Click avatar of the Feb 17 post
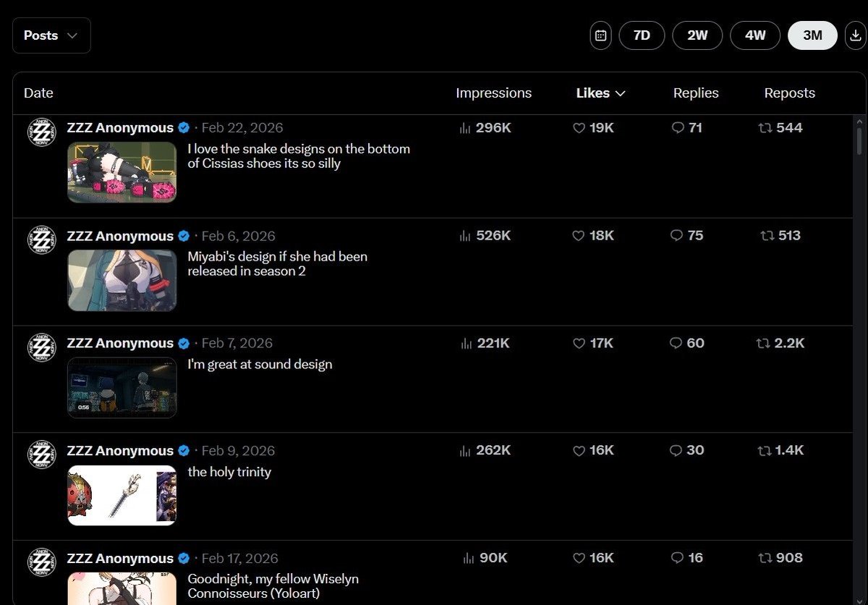The width and height of the screenshot is (868, 605). click(42, 563)
